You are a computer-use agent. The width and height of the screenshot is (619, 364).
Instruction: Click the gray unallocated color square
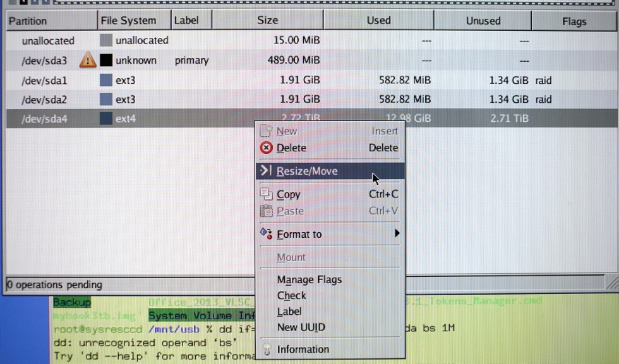tap(105, 40)
